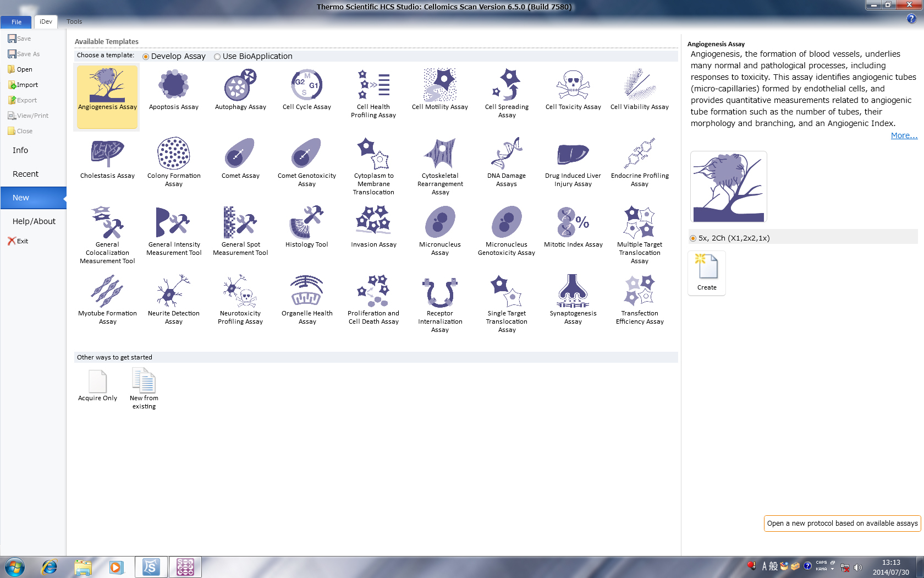Select Cell Health Profiling Assay
Screen dimensions: 924x578
373,94
